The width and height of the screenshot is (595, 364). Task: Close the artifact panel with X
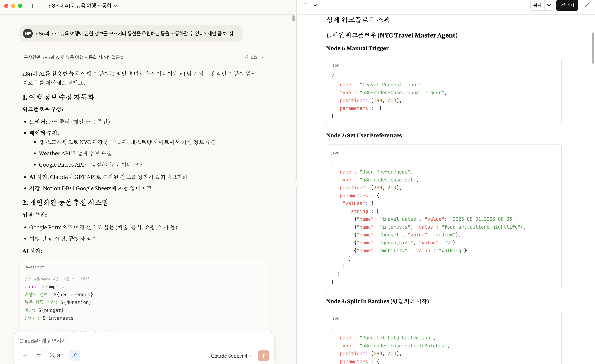587,5
